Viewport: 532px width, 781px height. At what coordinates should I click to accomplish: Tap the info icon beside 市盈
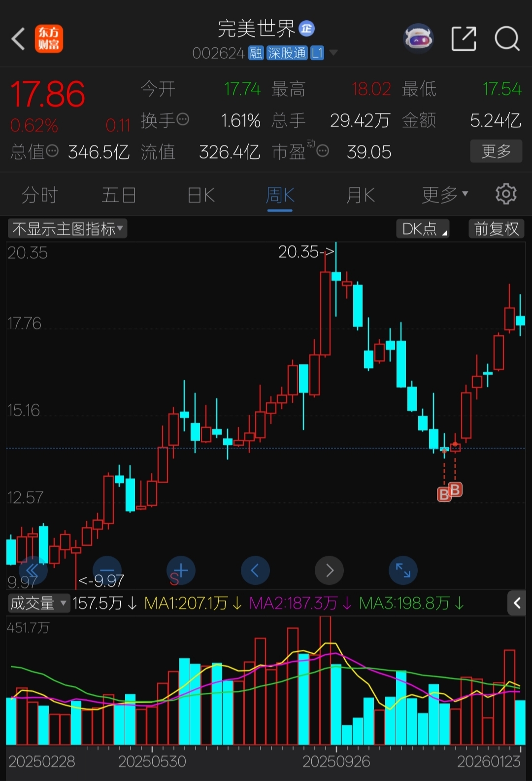[323, 151]
